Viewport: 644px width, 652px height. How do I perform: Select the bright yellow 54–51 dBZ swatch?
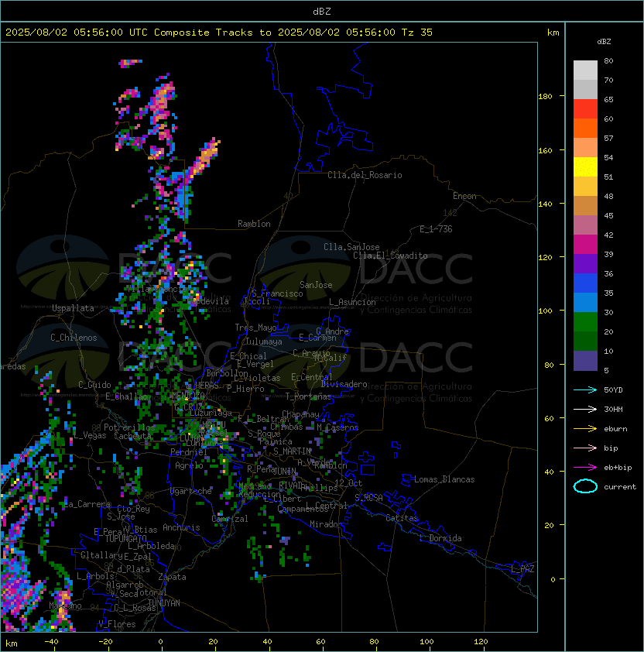pyautogui.click(x=585, y=166)
